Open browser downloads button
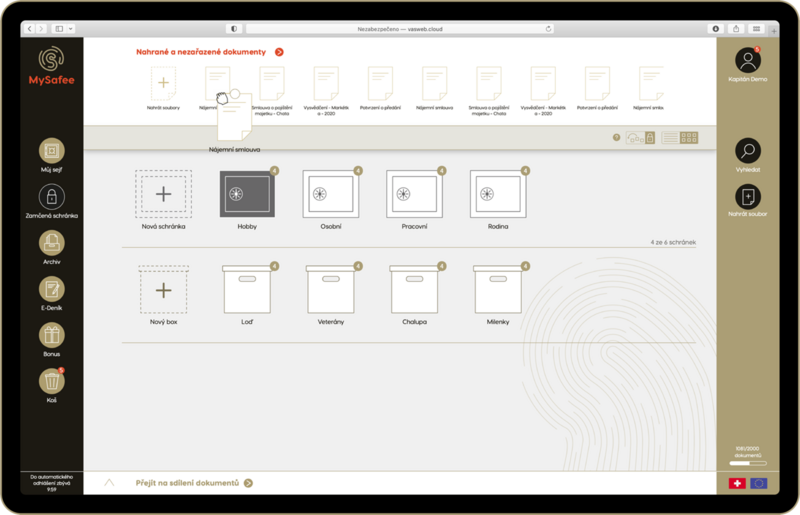The width and height of the screenshot is (800, 515). click(715, 29)
